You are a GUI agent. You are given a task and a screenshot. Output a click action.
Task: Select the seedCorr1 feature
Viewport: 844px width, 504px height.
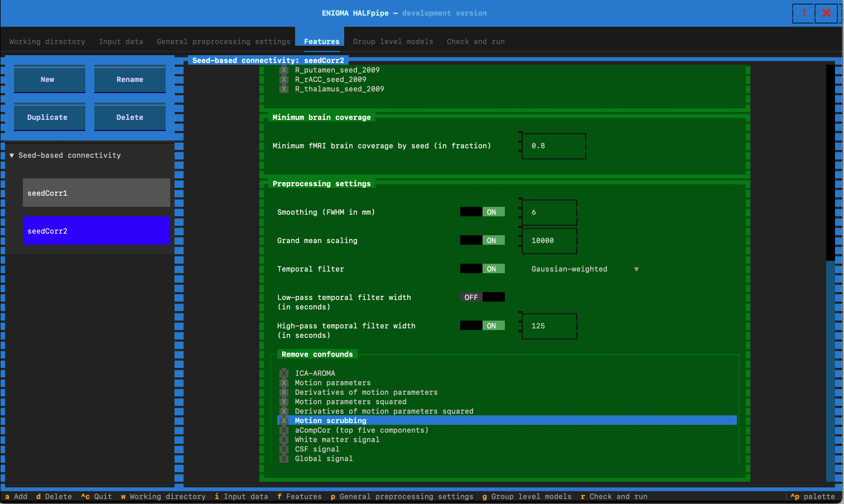pyautogui.click(x=97, y=193)
